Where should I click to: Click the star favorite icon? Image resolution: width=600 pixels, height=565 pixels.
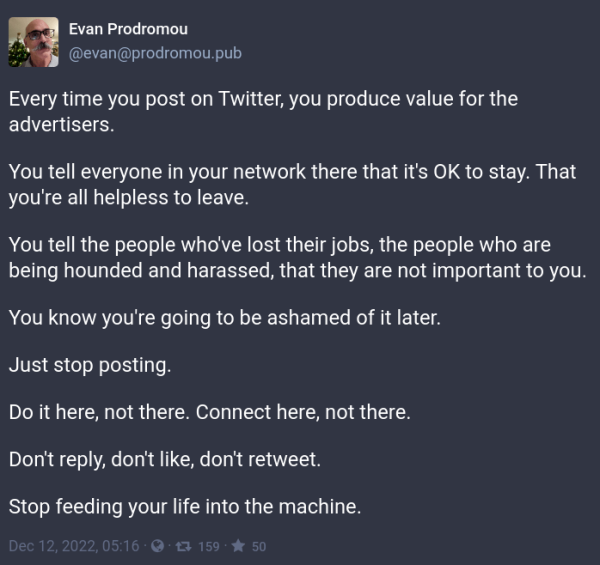point(238,546)
